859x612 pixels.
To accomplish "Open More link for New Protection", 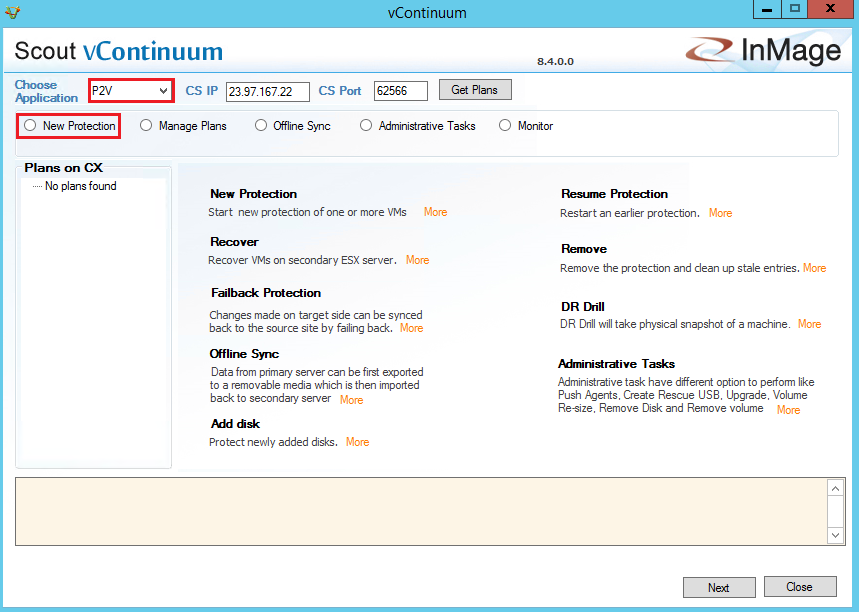I will tap(435, 212).
